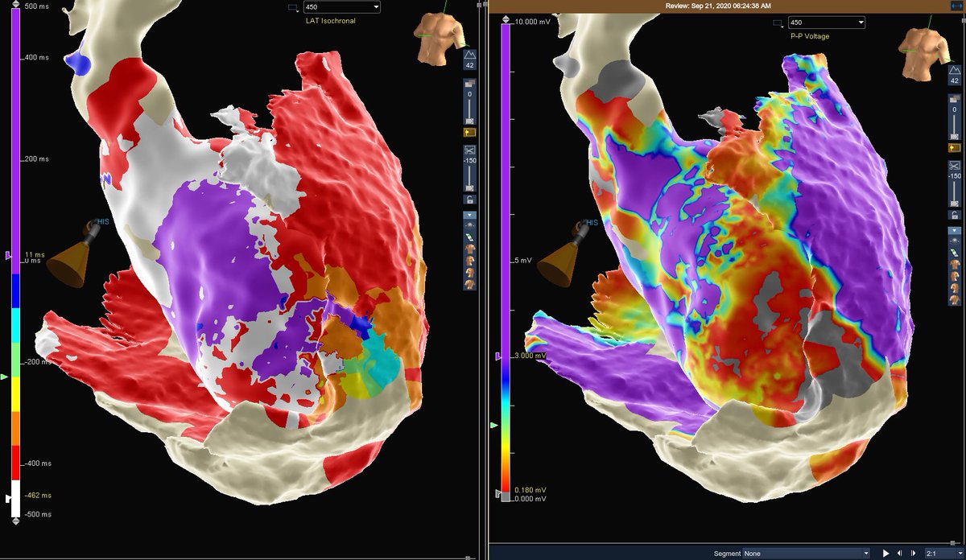Image resolution: width=966 pixels, height=560 pixels.
Task: Adjust the right map -150 clipping slider handle
Action: pyautogui.click(x=955, y=204)
